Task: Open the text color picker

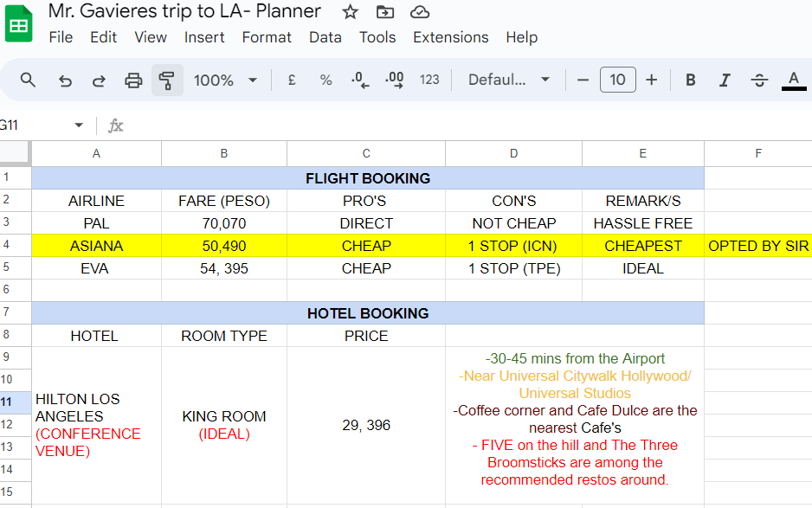Action: (x=793, y=80)
